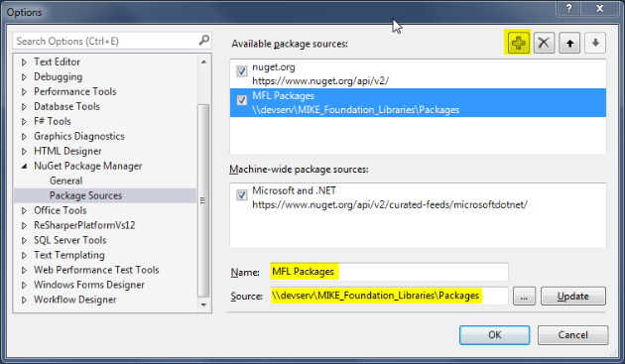Screen dimensions: 625x364
Task: Click the tree scrollbar down arrow
Action: [x=203, y=305]
